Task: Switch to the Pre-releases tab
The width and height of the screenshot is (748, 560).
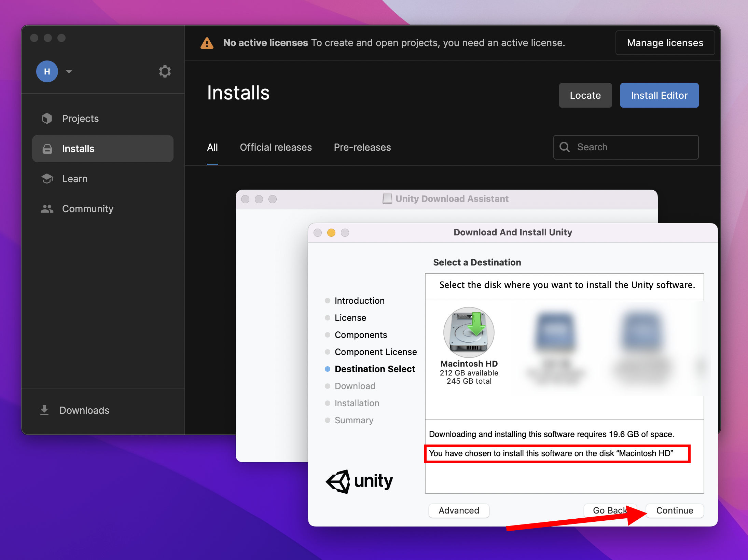Action: click(362, 147)
